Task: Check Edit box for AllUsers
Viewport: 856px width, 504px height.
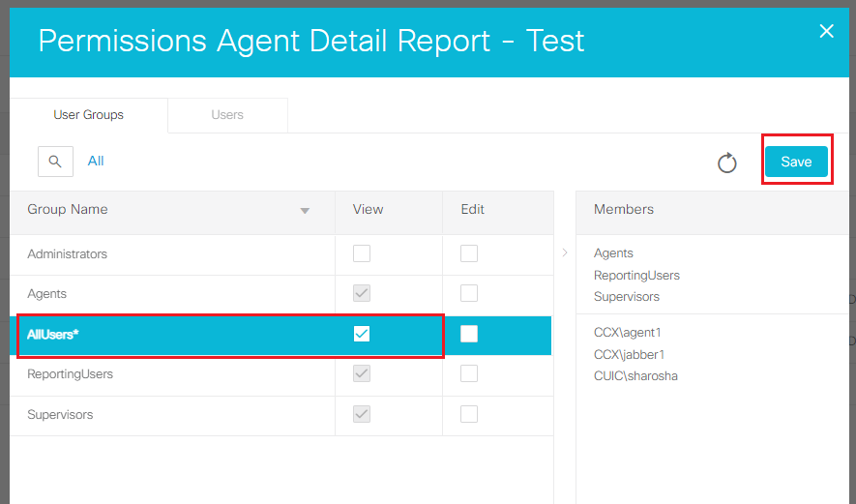Action: (469, 334)
